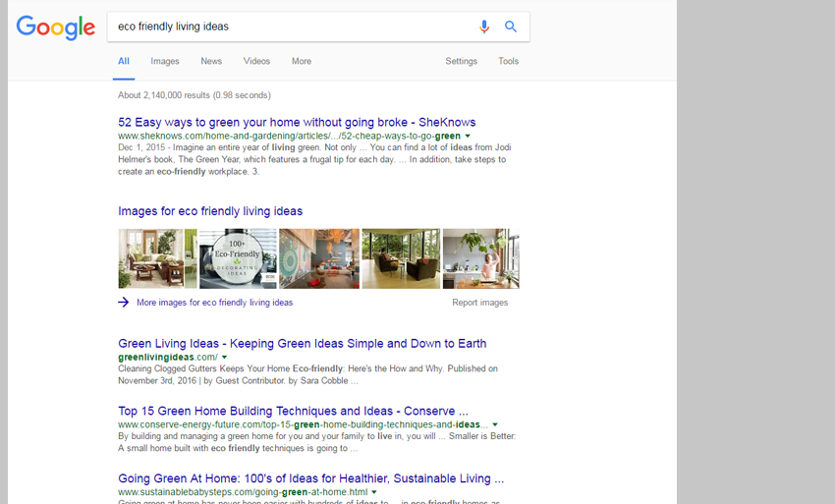Open the woman with hanging plant thumbnail
This screenshot has height=504, width=835.
(481, 259)
